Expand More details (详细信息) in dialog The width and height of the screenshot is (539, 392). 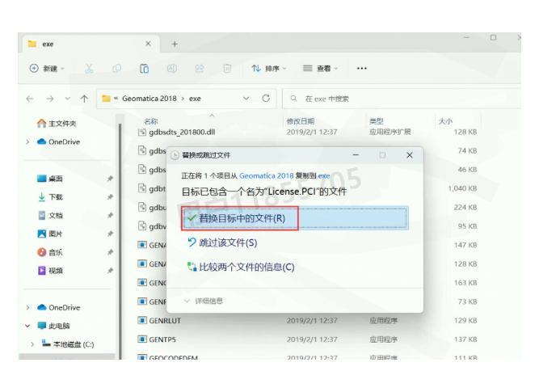203,301
